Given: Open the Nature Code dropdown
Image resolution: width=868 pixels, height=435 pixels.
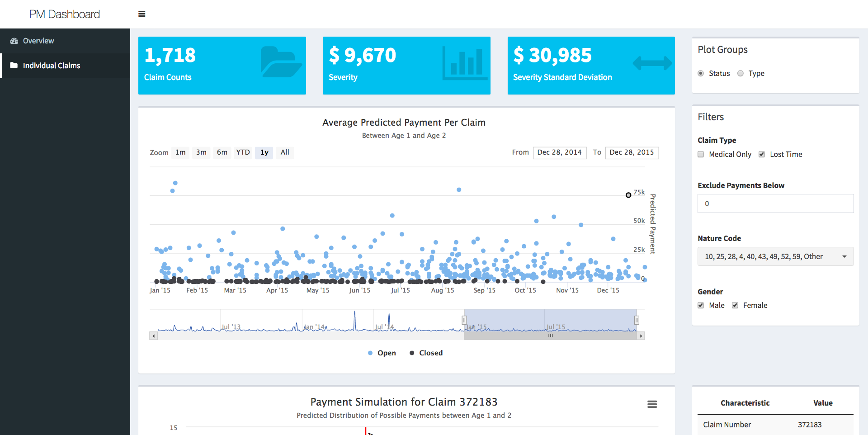Looking at the screenshot, I should coord(775,256).
